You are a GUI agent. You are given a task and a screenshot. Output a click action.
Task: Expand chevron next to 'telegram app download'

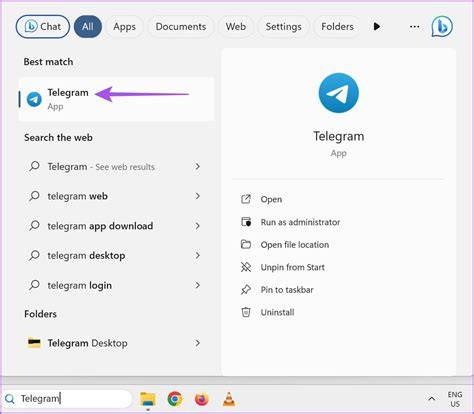[198, 226]
